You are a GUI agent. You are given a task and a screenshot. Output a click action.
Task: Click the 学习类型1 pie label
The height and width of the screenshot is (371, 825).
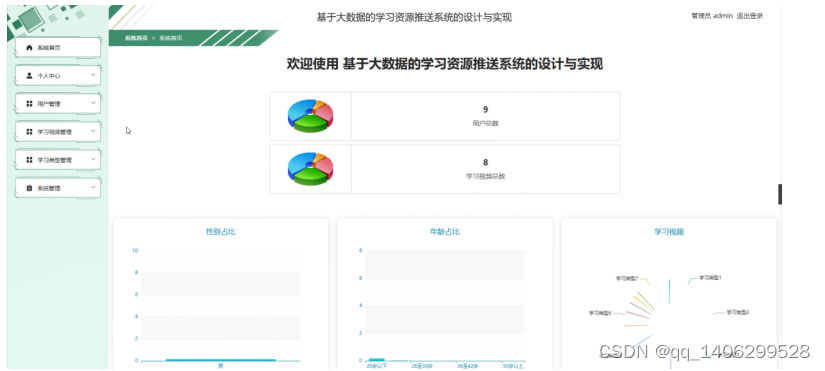(710, 278)
